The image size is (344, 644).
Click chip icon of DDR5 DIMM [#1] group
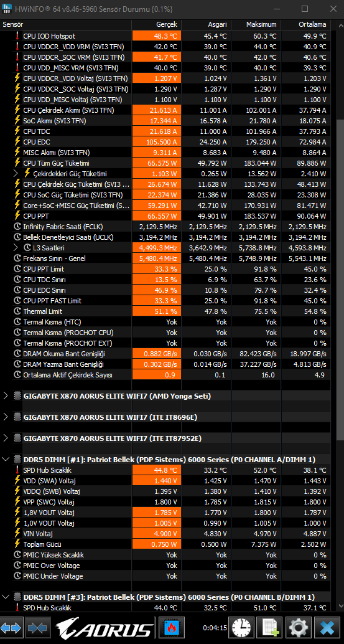click(x=17, y=459)
